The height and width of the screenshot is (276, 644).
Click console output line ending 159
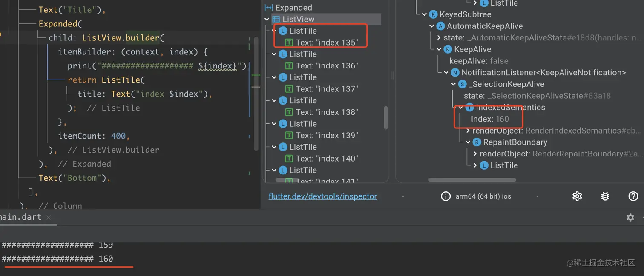click(57, 245)
